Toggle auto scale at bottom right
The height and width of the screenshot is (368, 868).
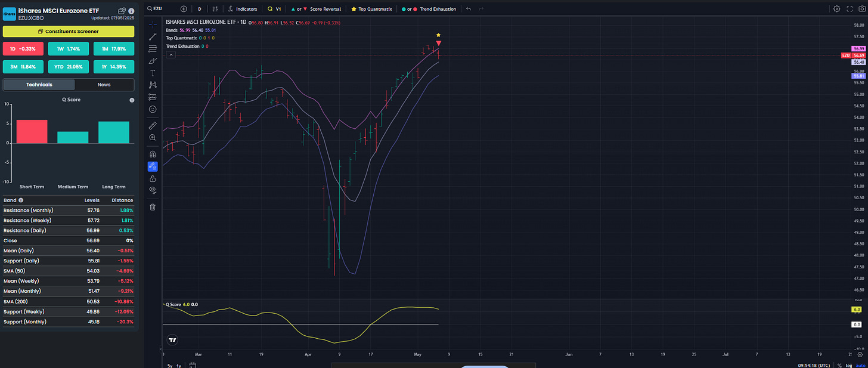(860, 365)
